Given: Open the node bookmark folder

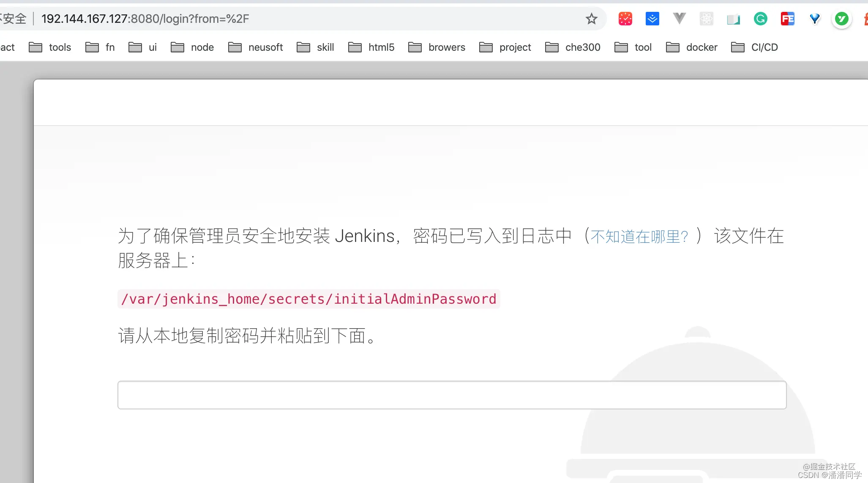Looking at the screenshot, I should [x=192, y=47].
